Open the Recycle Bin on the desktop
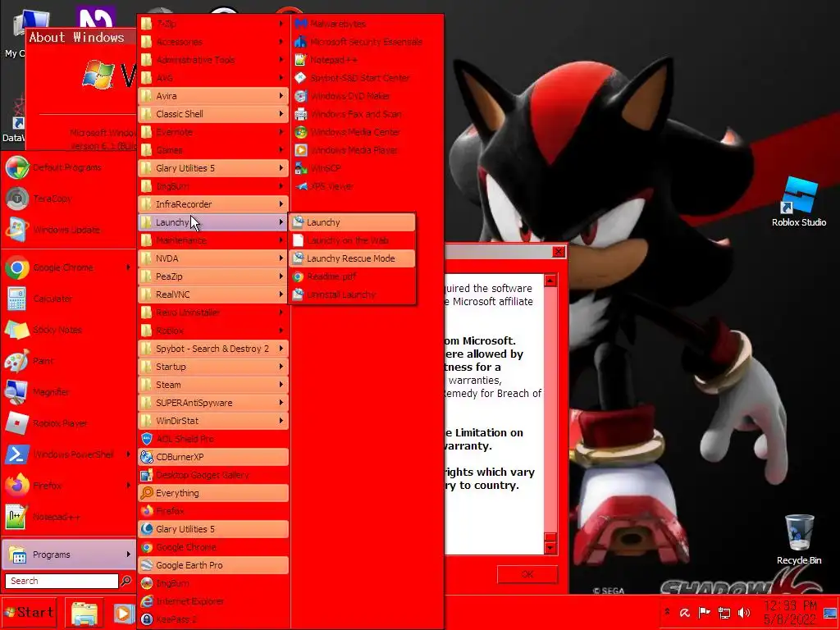This screenshot has width=840, height=630. point(799,540)
